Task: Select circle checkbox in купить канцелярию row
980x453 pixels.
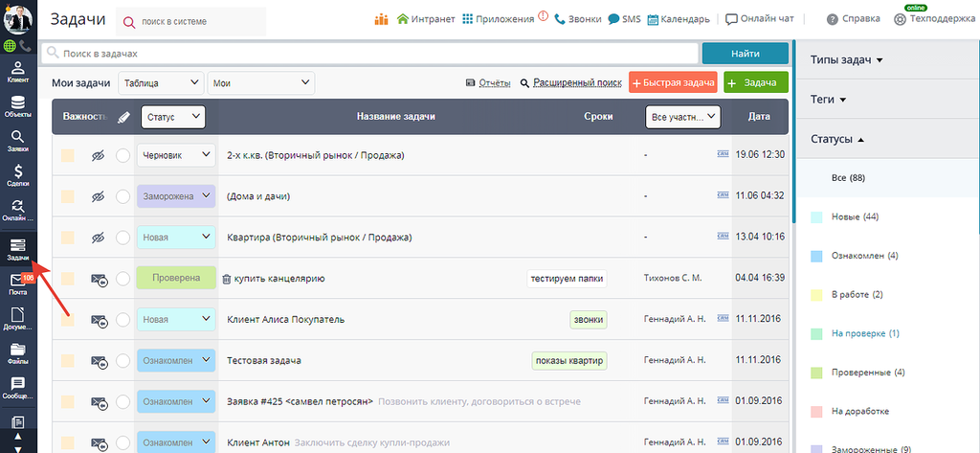Action: coord(123,279)
